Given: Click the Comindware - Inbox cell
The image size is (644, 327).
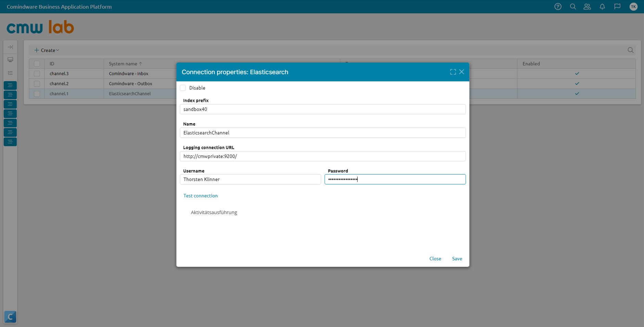Looking at the screenshot, I should coord(129,74).
